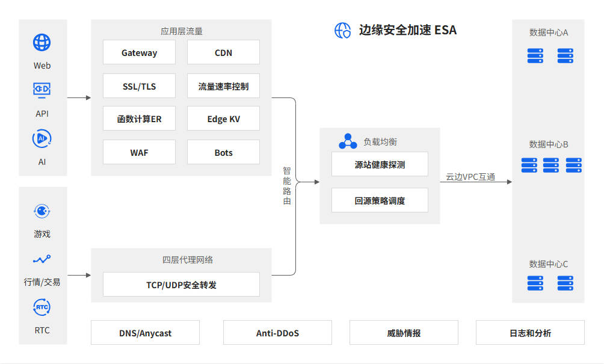
Task: Click the left server icon under 数据中心A
Action: click(535, 56)
